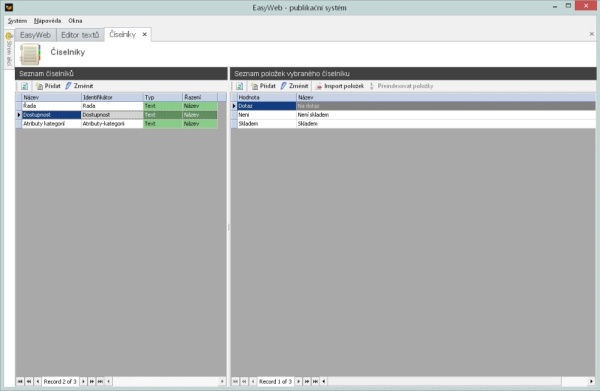Click the Record 1 of 3 indicator
This screenshot has height=391, width=600.
click(x=275, y=381)
